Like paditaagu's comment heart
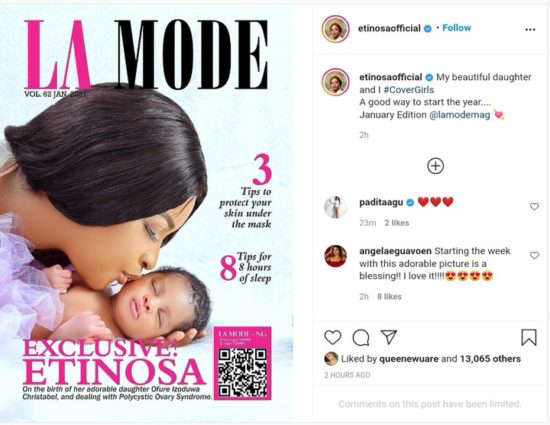Screen dimensions: 550x425 [x=534, y=207]
